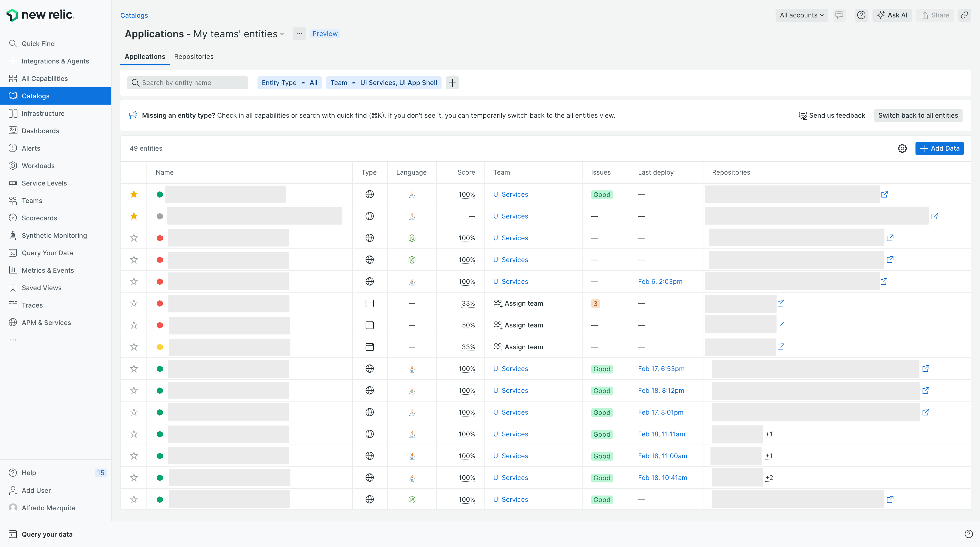This screenshot has height=547, width=980.
Task: Copy permalink with link icon
Action: click(964, 15)
